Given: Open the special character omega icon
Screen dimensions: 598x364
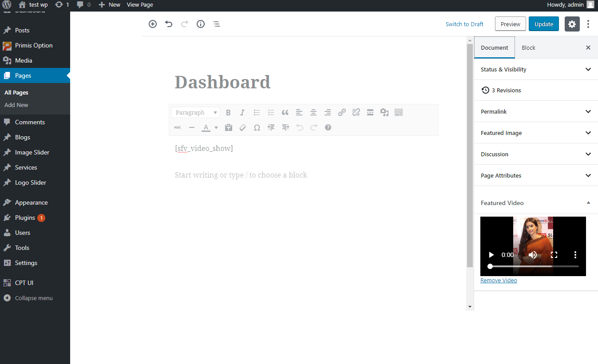Looking at the screenshot, I should (257, 127).
